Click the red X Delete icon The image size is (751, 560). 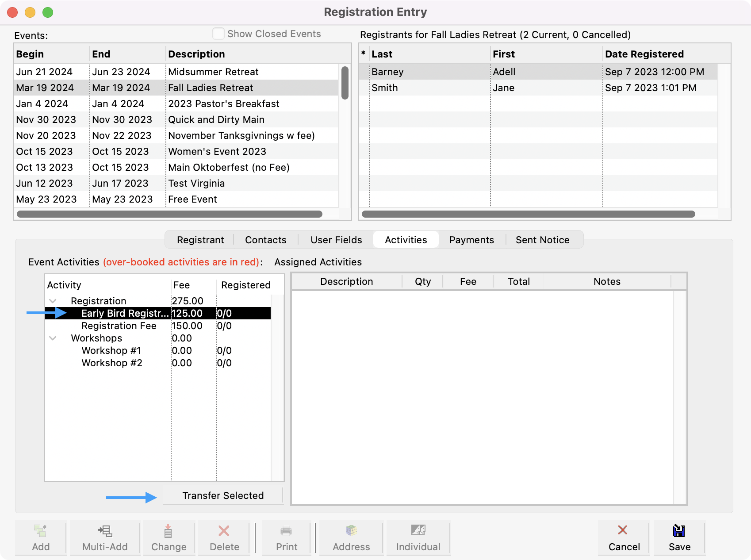pos(224,531)
